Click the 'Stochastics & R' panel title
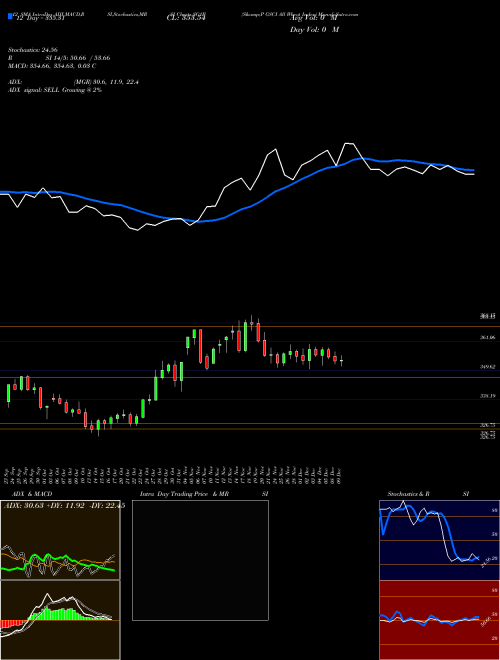Viewport: 500px width, 660px height. (x=408, y=494)
